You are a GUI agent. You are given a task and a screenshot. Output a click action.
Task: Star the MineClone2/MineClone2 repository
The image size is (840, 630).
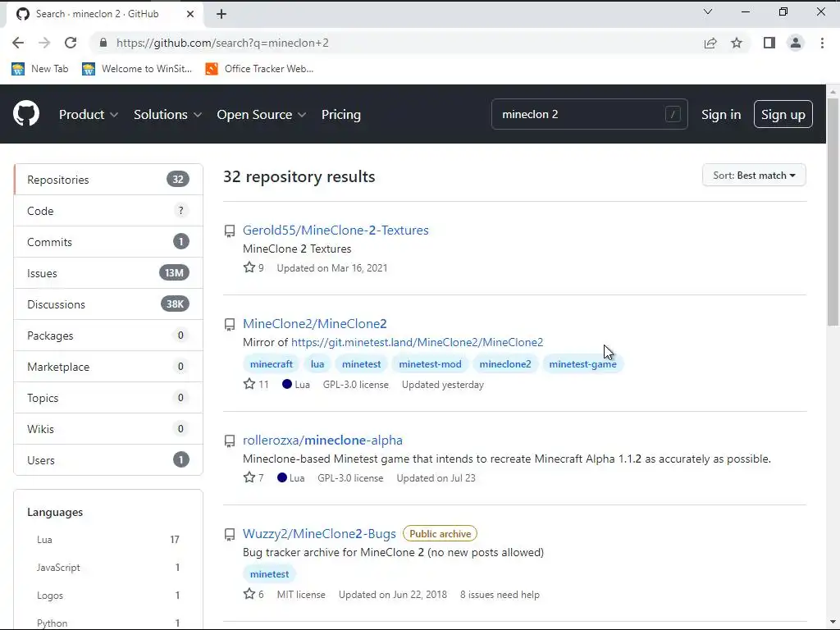click(x=249, y=384)
